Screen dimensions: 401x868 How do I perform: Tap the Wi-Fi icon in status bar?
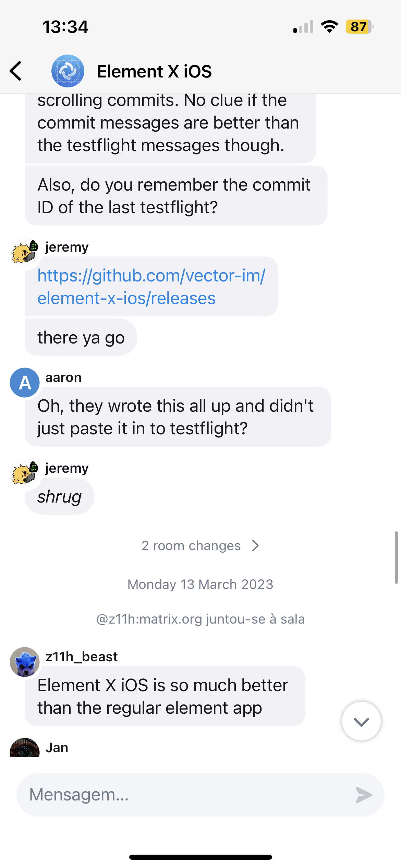pyautogui.click(x=330, y=27)
